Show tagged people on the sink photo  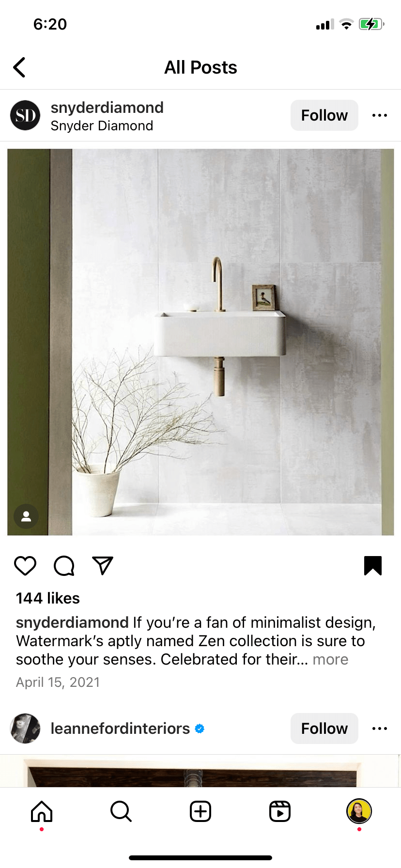click(26, 516)
